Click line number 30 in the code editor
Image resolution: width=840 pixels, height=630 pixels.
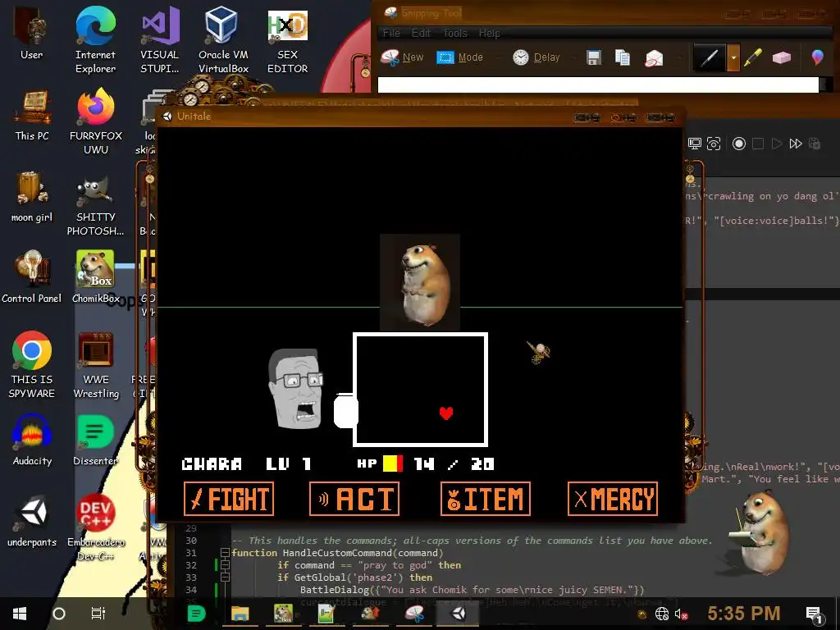pos(191,541)
